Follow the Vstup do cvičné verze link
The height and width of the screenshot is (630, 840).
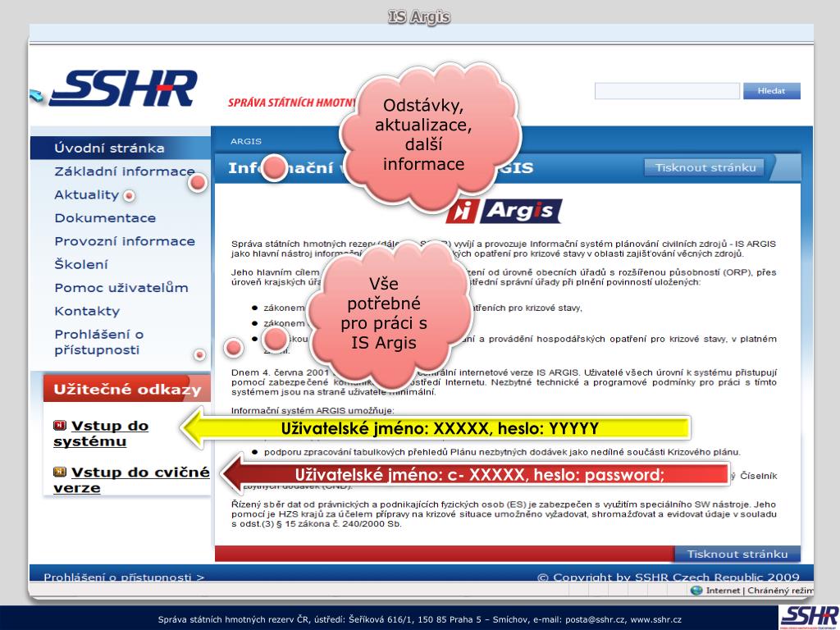131,479
